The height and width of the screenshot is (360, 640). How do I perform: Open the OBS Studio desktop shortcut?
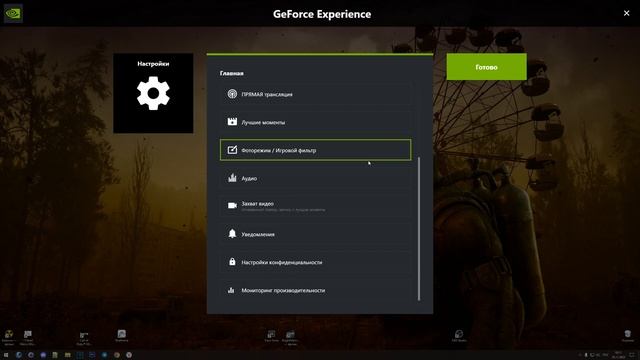point(459,336)
